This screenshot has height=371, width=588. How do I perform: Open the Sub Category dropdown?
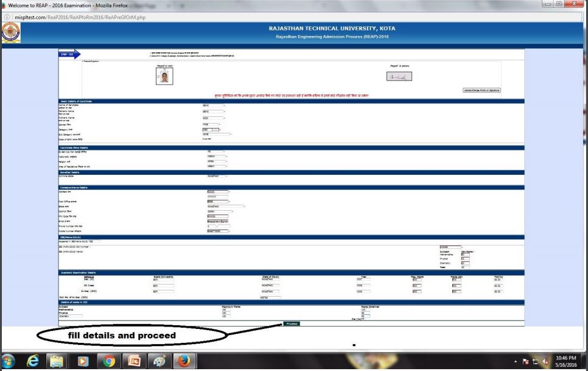(x=215, y=134)
